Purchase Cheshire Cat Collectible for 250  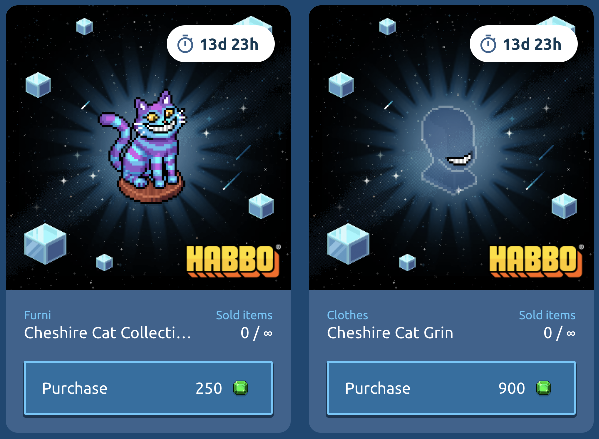tap(148, 388)
